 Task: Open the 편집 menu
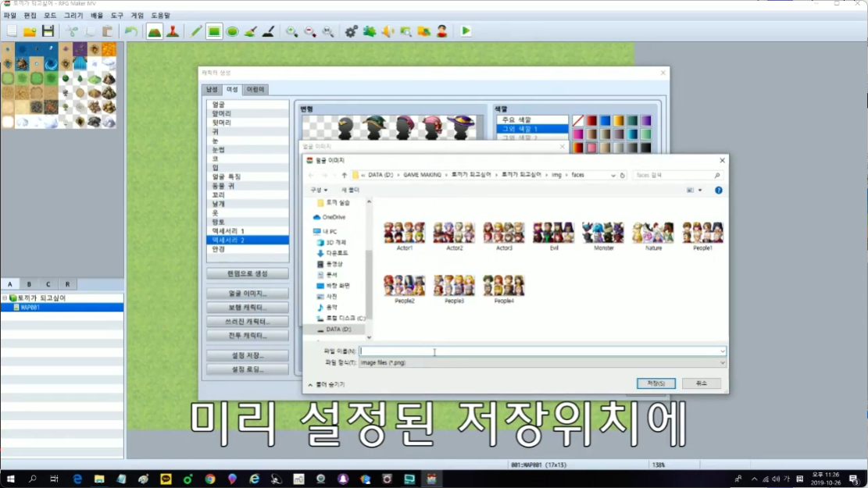pyautogui.click(x=30, y=16)
